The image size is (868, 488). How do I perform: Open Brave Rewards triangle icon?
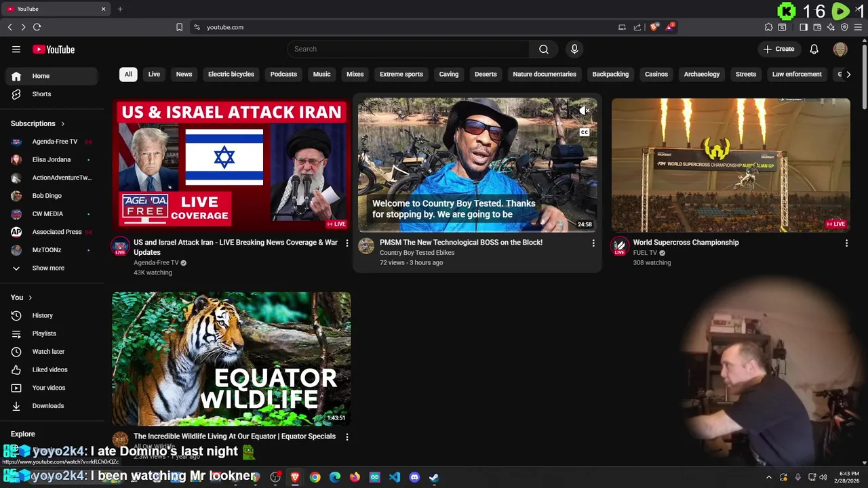670,27
